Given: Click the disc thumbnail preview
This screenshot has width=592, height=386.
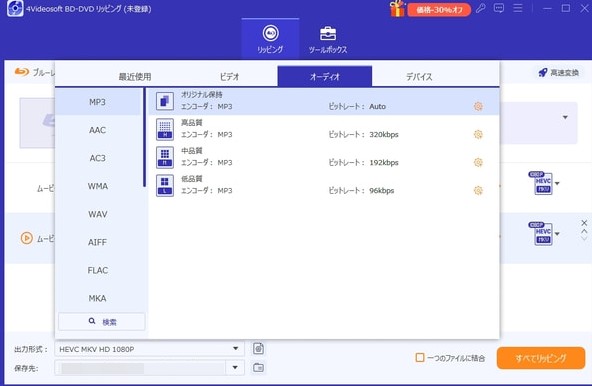Looking at the screenshot, I should point(37,123).
